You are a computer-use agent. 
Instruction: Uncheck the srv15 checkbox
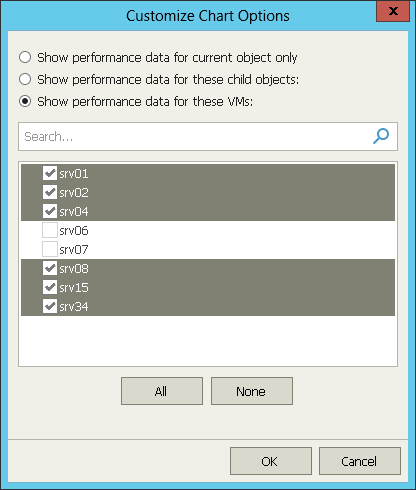click(x=50, y=287)
